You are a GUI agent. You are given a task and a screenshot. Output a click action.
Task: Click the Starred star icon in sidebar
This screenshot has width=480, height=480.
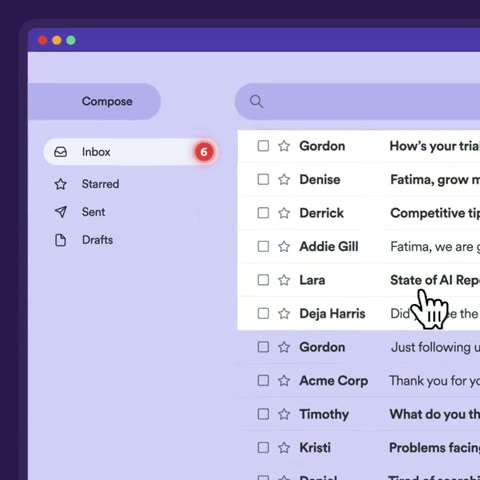tap(61, 184)
